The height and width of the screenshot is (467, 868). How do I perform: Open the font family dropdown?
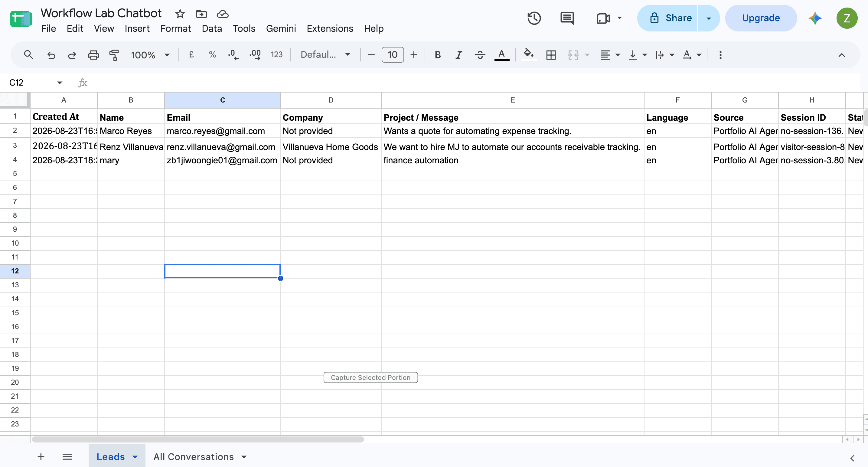(325, 54)
